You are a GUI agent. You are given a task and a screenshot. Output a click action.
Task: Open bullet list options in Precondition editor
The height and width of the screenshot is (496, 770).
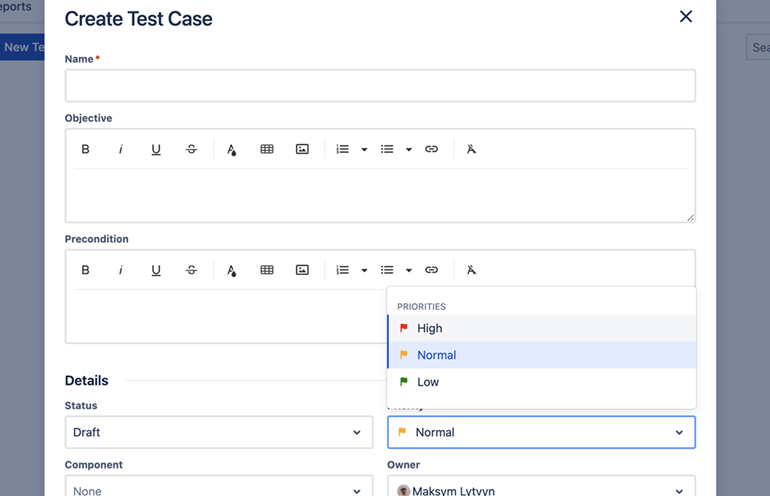(x=409, y=270)
